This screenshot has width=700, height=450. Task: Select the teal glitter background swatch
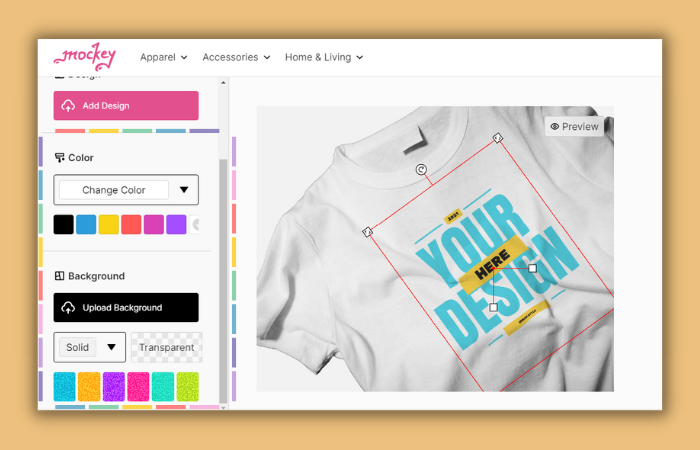tap(163, 387)
